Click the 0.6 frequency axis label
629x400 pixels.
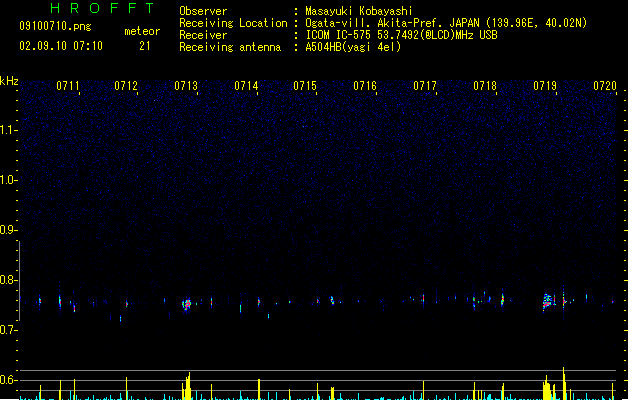tap(8, 380)
